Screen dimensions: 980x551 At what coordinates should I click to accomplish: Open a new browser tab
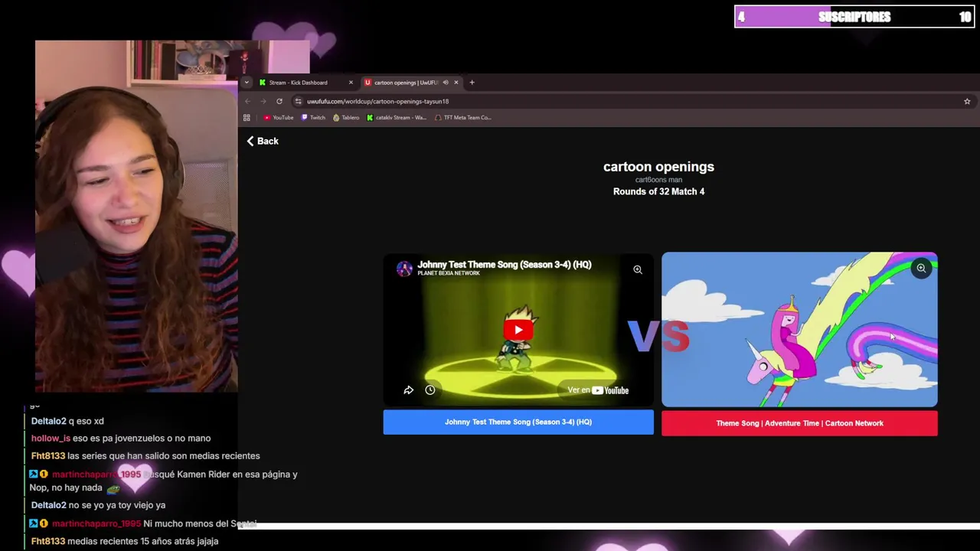(472, 83)
